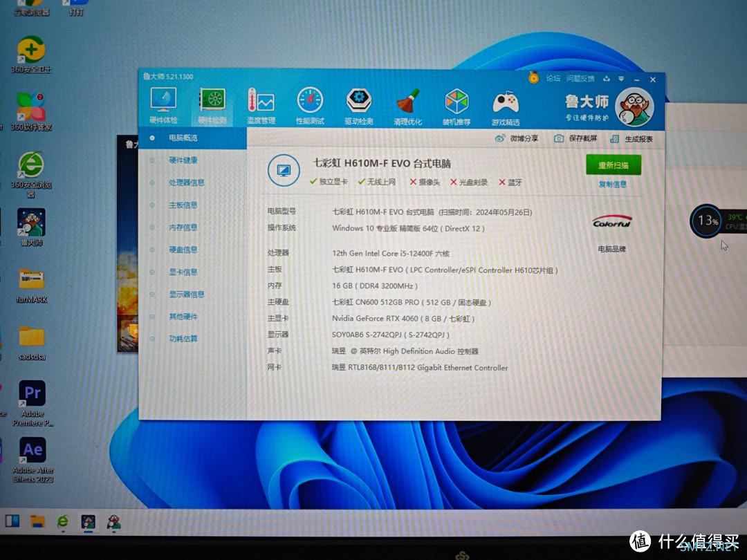Click the gold medal icon in title bar
Screen dimensions: 747x560
coord(533,77)
